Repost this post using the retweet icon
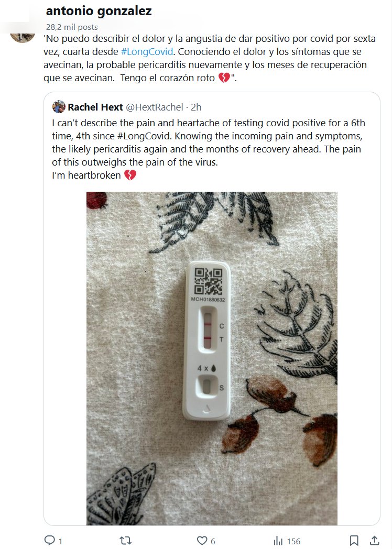 point(126,540)
